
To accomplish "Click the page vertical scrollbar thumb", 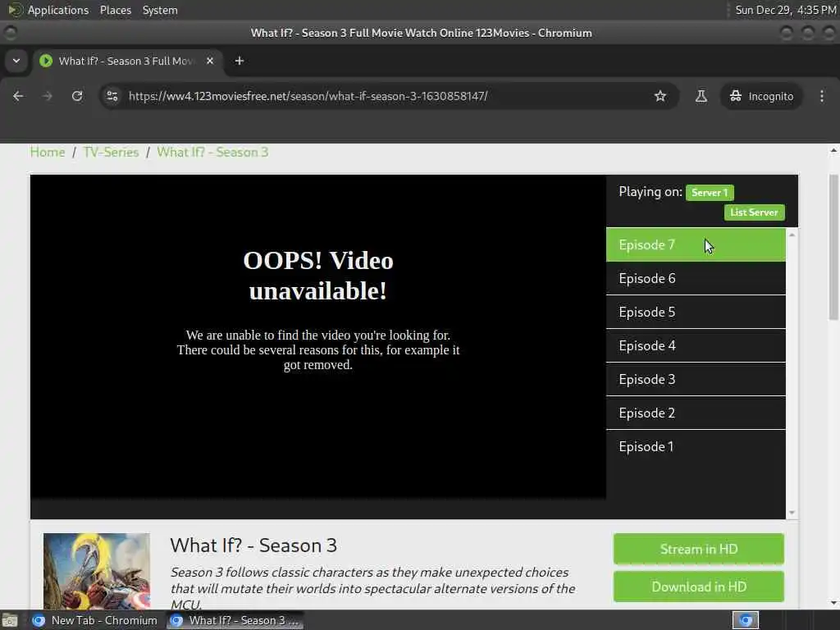I will click(833, 247).
